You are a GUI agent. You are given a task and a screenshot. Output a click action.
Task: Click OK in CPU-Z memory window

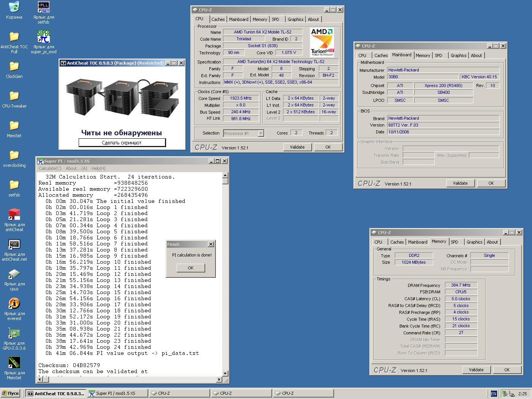[x=507, y=370]
